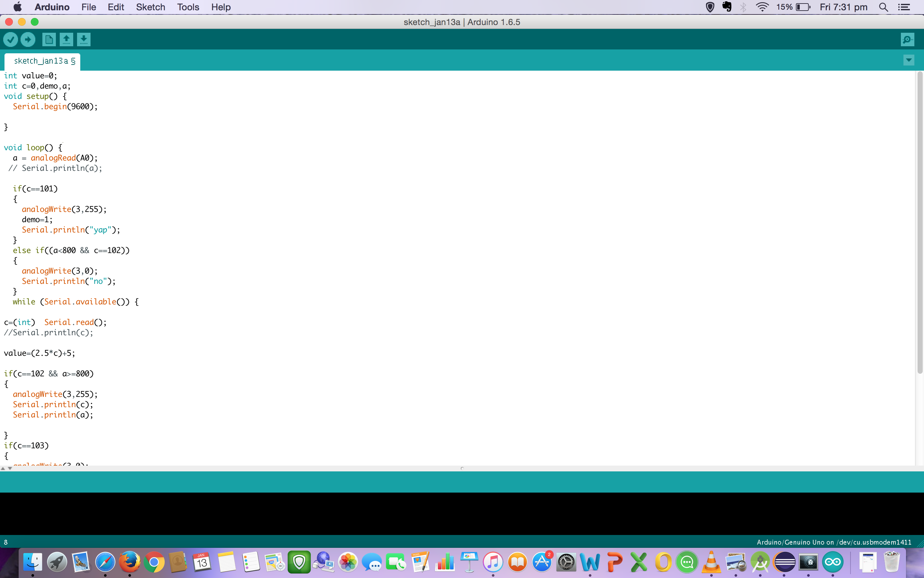Open VLC from the Dock
The width and height of the screenshot is (924, 578).
click(x=711, y=562)
